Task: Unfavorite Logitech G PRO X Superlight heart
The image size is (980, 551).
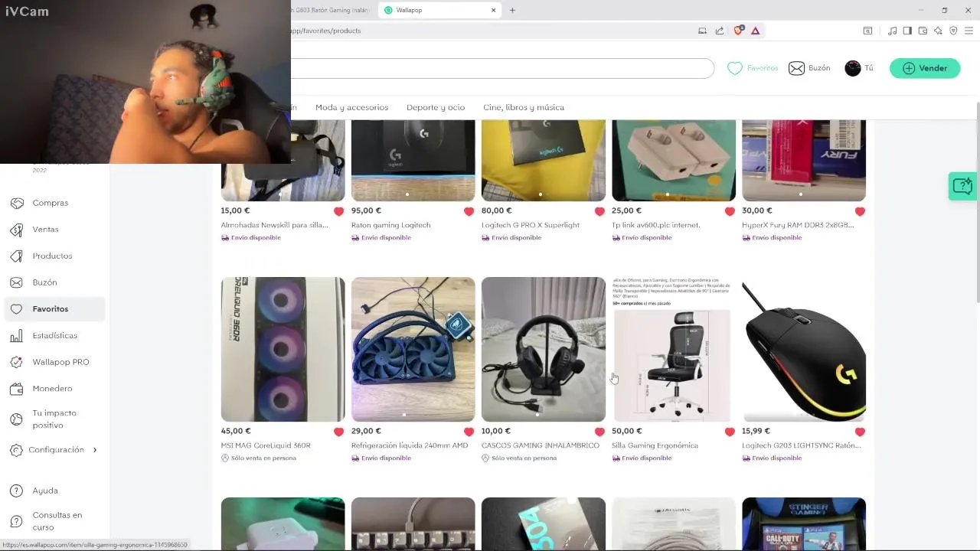Action: [x=599, y=211]
